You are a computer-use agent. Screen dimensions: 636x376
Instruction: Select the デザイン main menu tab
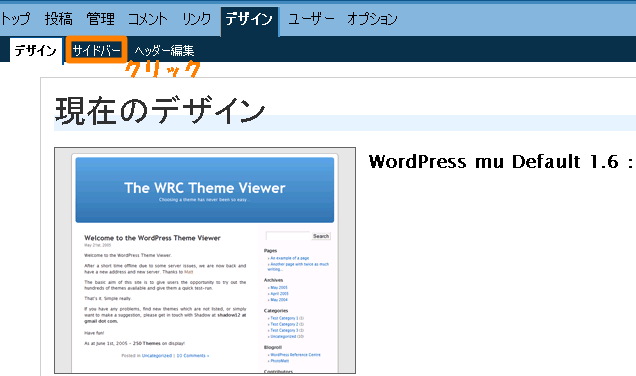click(x=249, y=19)
